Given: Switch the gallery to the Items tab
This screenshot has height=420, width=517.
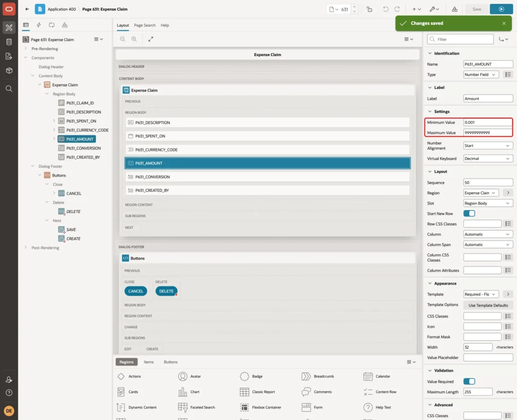Looking at the screenshot, I should [x=149, y=362].
